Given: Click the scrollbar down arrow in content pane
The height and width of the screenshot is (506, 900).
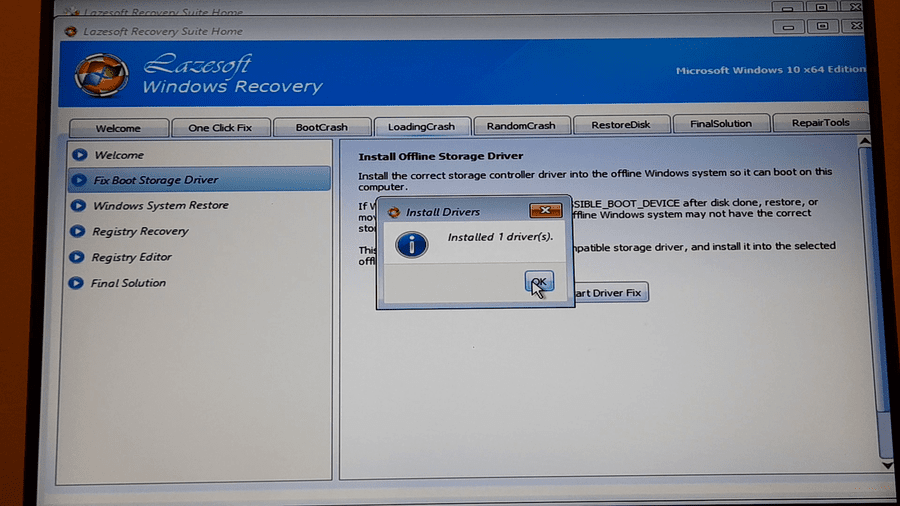Looking at the screenshot, I should (887, 465).
